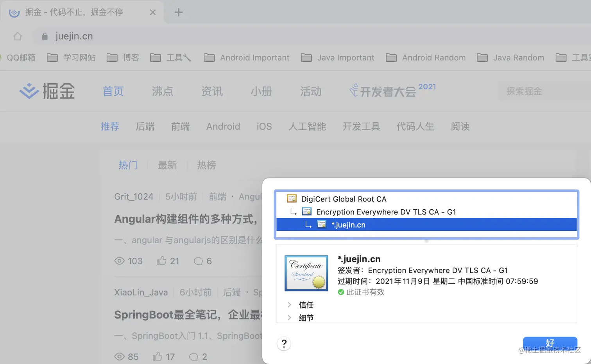Click the comment bubble icon on Angular article

[x=199, y=261]
